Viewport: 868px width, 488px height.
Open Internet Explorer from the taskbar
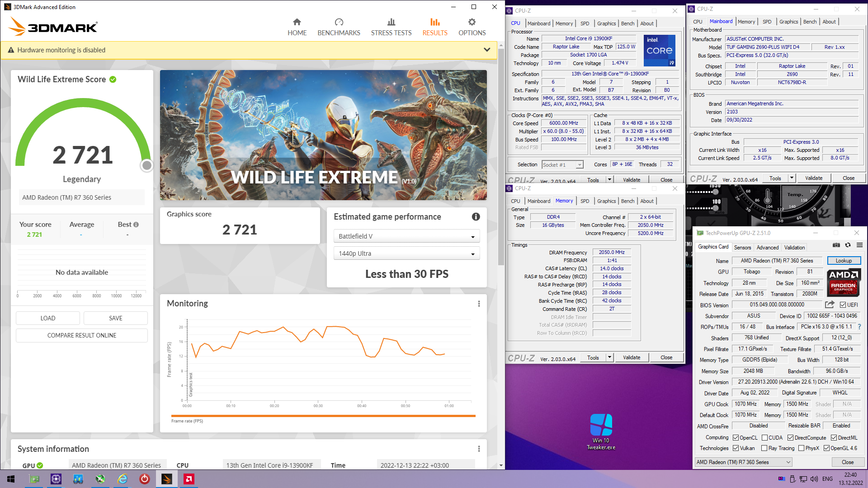pos(123,479)
